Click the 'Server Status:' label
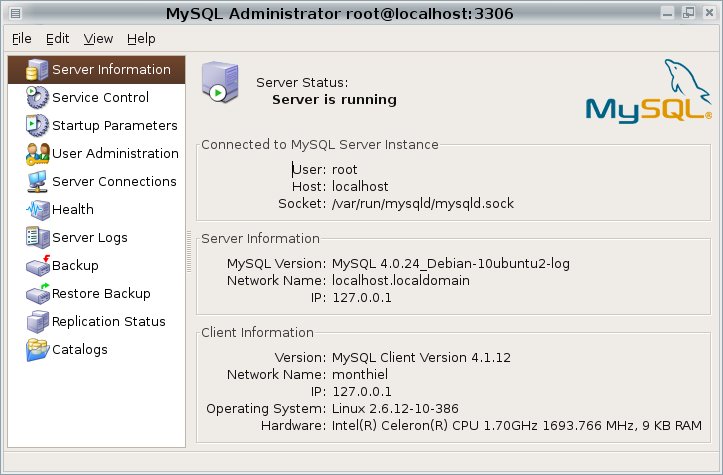This screenshot has width=723, height=475. (302, 83)
